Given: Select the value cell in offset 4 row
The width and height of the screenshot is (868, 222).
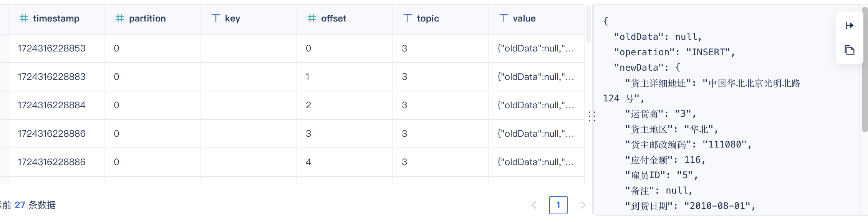Looking at the screenshot, I should point(536,162).
